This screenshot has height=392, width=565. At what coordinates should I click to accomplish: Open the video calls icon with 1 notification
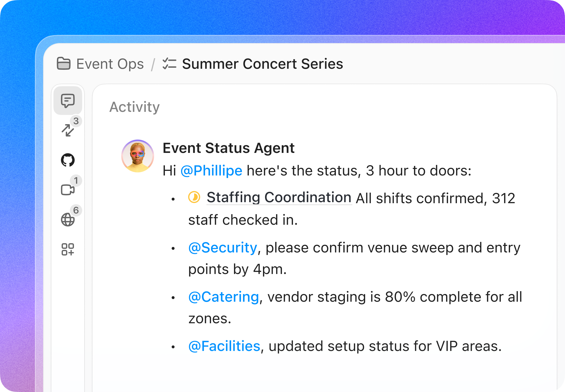[x=68, y=190]
